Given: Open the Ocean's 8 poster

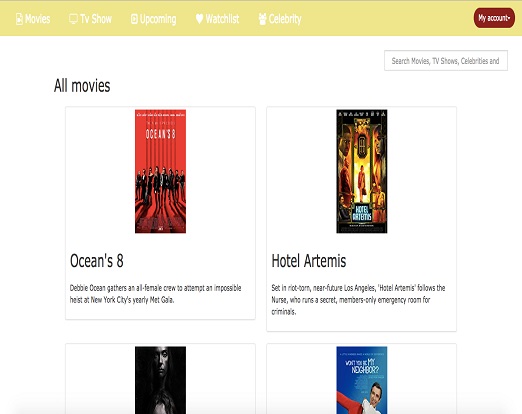Looking at the screenshot, I should (x=160, y=171).
